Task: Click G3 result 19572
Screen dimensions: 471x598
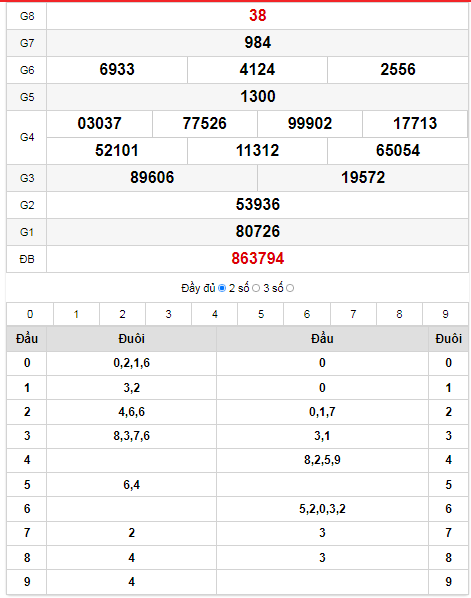Action: point(363,178)
